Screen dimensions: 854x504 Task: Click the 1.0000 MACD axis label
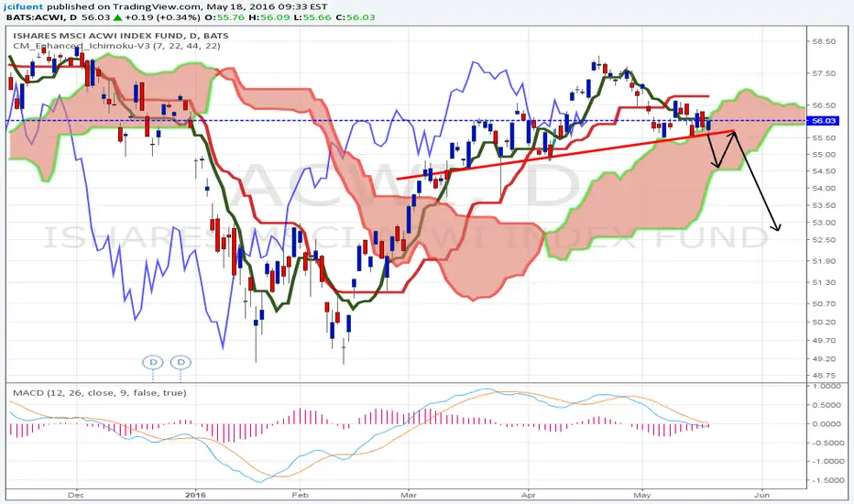pyautogui.click(x=827, y=387)
